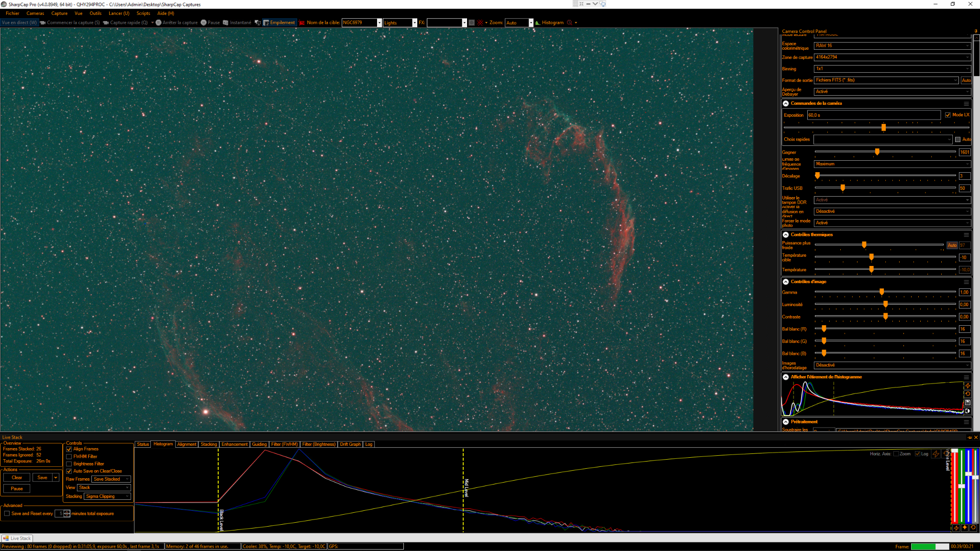Open the Cameras menu

(x=35, y=13)
